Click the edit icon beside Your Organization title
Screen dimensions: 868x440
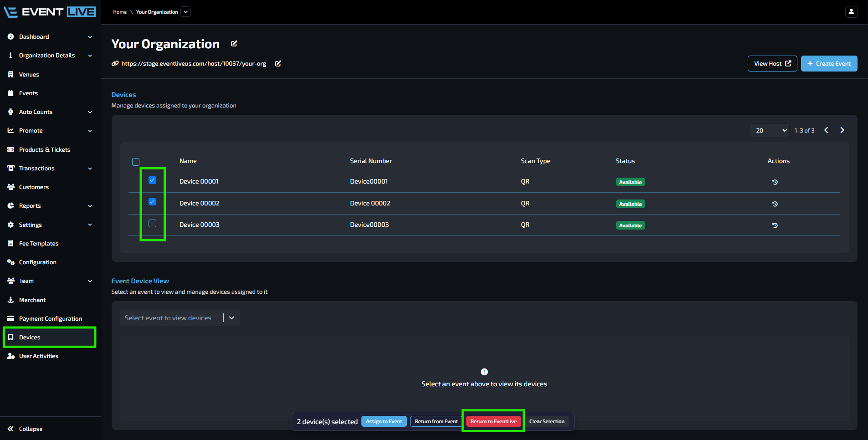pos(234,44)
